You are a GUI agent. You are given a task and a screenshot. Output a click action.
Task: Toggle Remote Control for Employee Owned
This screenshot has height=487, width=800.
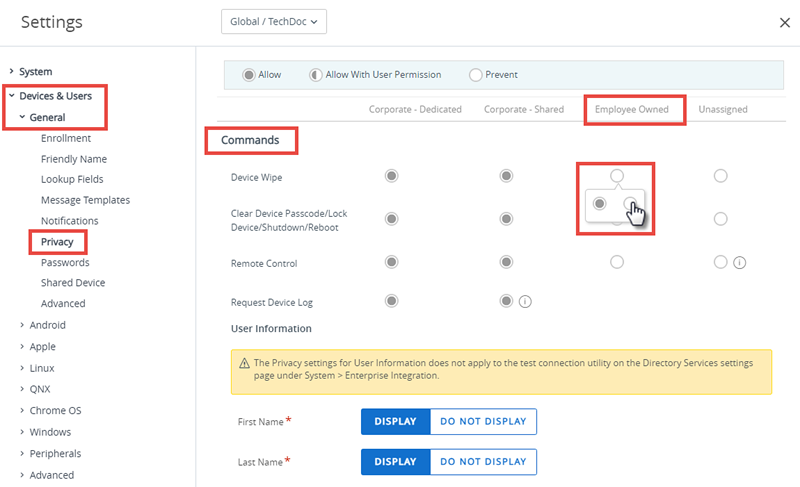point(617,262)
